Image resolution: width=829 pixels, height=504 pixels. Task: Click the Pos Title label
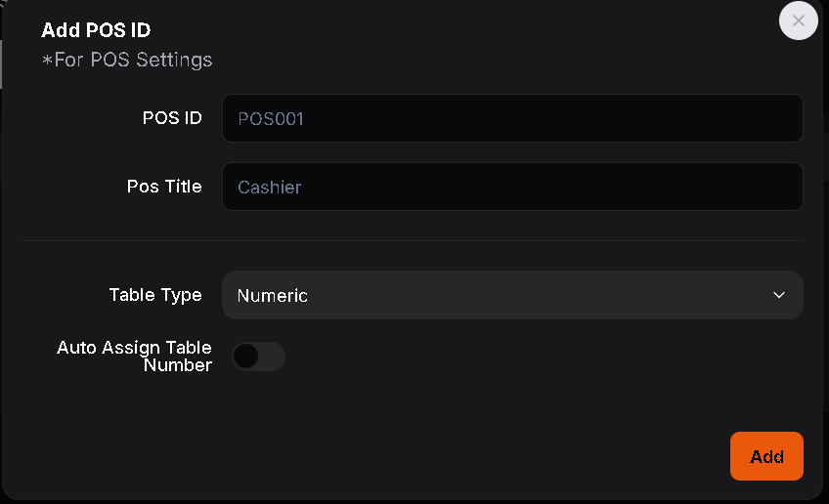pyautogui.click(x=164, y=187)
